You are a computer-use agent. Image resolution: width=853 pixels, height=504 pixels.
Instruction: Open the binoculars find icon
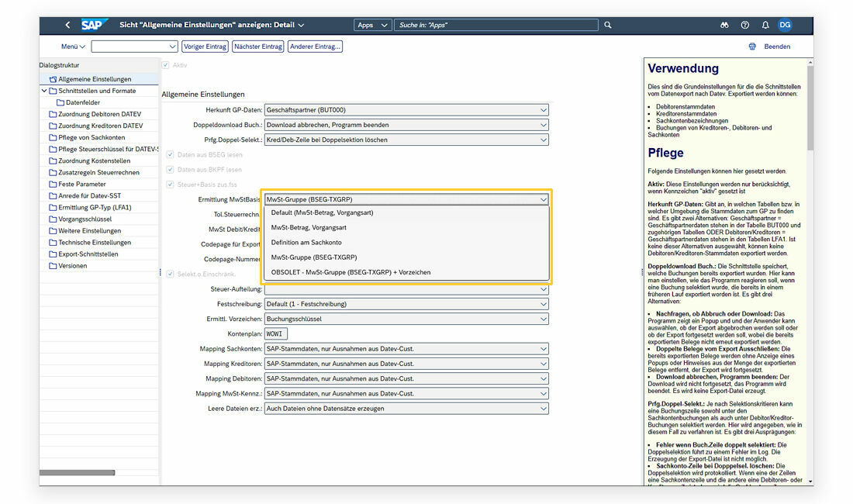click(x=724, y=26)
